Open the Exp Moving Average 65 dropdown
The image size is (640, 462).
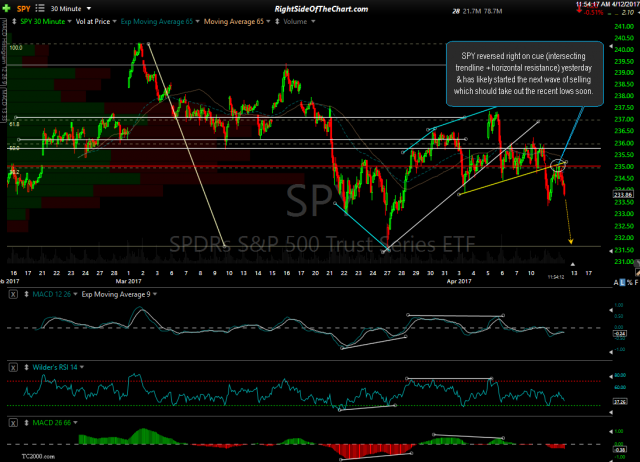198,21
